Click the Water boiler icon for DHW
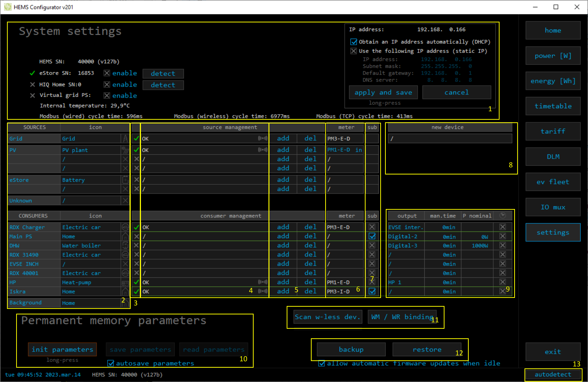 126,245
